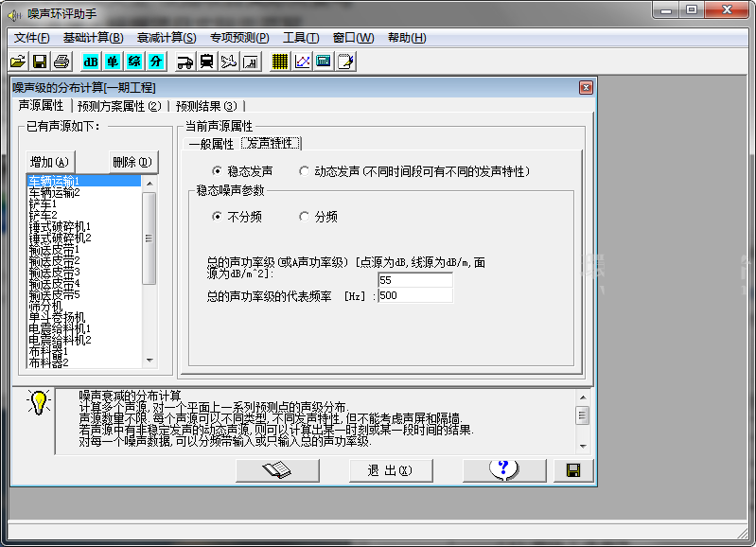Click the 增加(A) button
Viewport: 756px width, 547px height.
(x=49, y=162)
